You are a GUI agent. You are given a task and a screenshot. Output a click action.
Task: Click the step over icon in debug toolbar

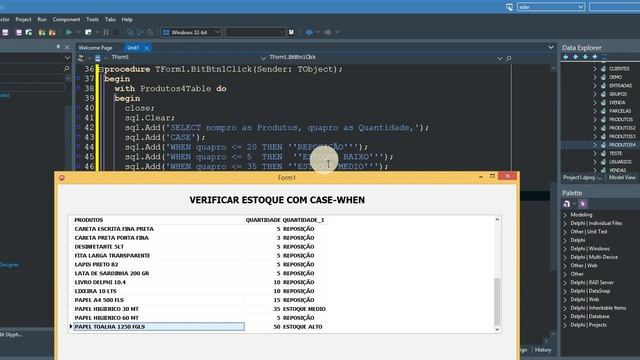[140, 32]
